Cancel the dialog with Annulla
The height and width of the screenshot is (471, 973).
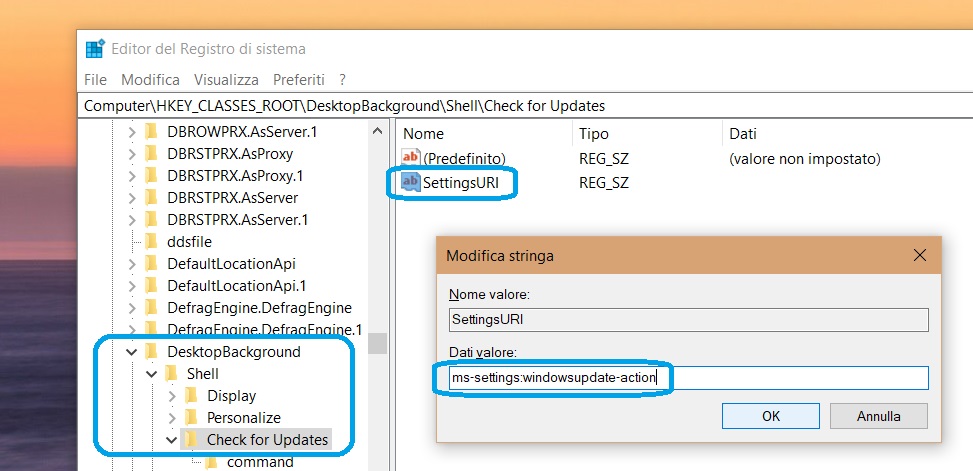879,416
